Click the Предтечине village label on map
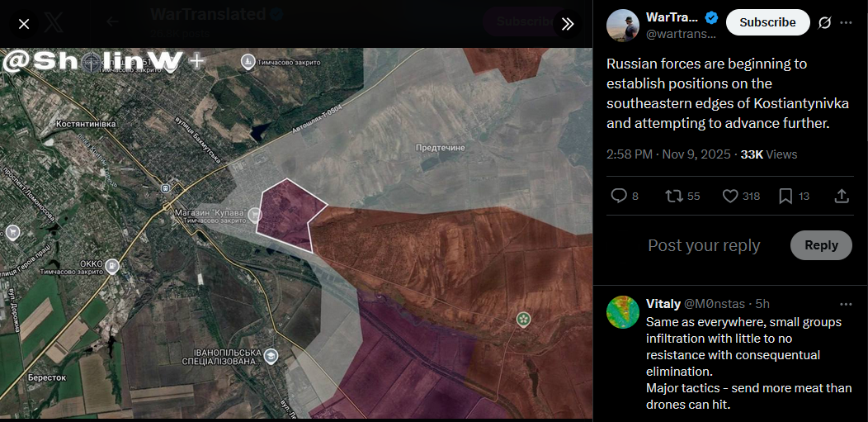Image resolution: width=868 pixels, height=422 pixels. click(x=441, y=148)
